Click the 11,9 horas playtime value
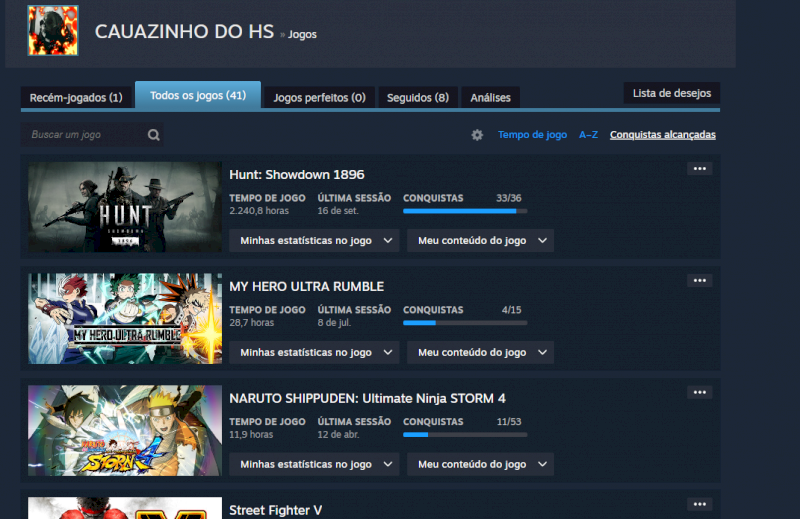800x519 pixels. pyautogui.click(x=251, y=434)
